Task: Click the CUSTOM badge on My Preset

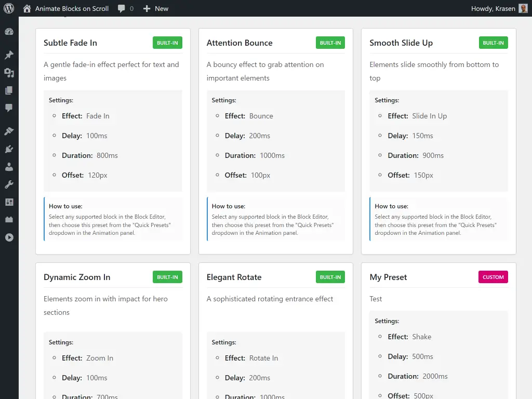Action: point(493,277)
